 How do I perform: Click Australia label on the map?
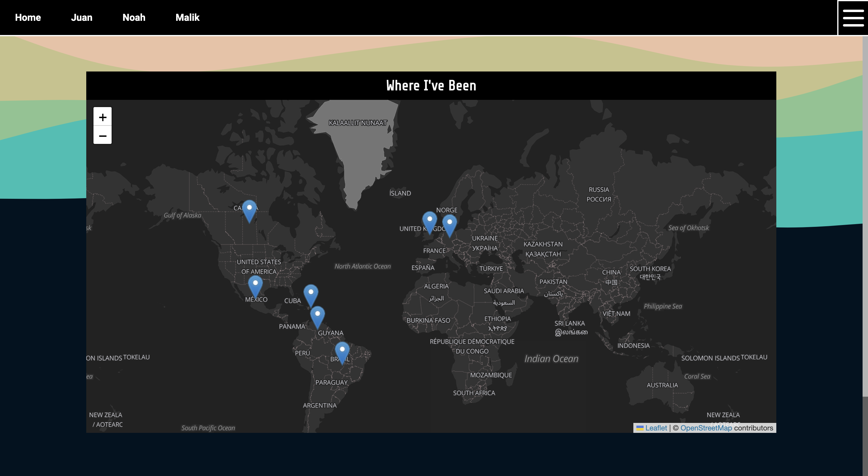662,385
